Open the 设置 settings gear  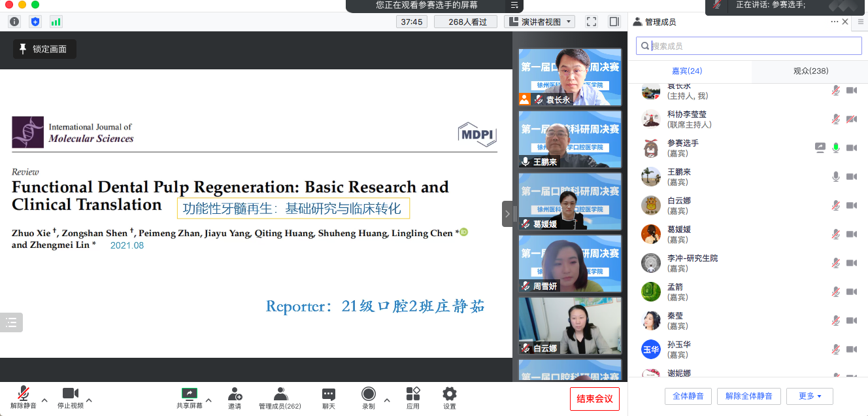[449, 398]
